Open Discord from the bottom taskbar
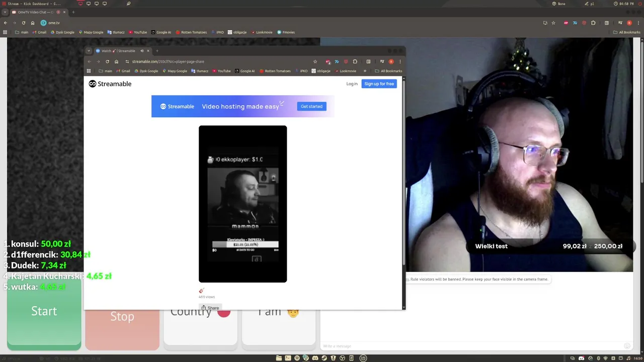This screenshot has height=362, width=644. (x=315, y=358)
